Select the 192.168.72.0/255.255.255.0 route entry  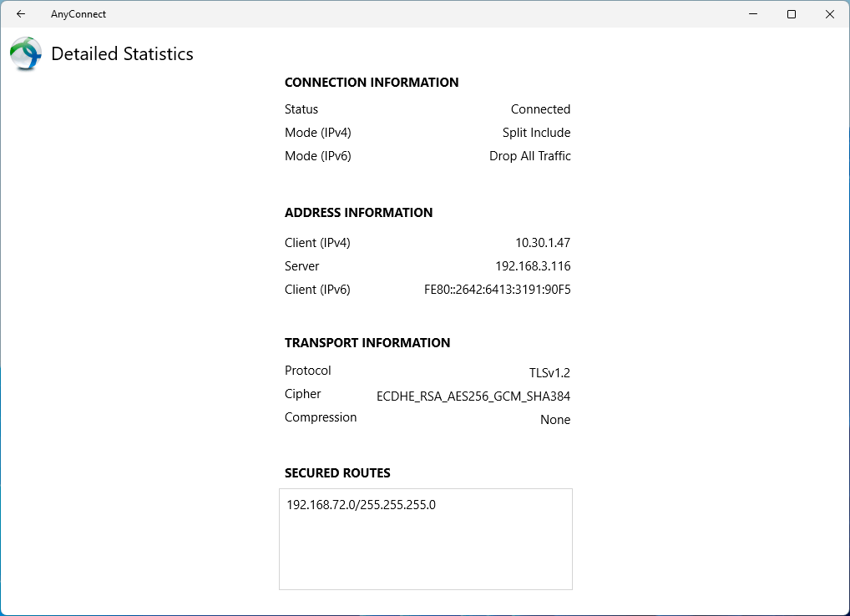click(x=361, y=505)
